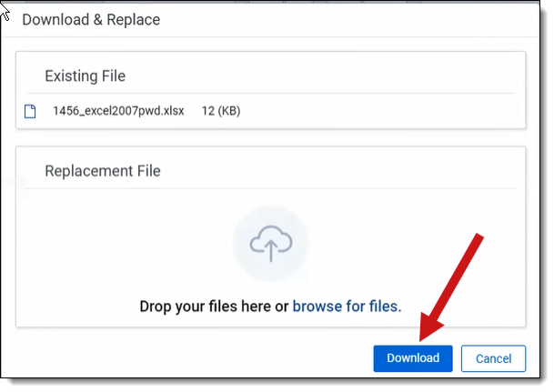
Task: Open the 'browse for files' link
Action: 347,307
